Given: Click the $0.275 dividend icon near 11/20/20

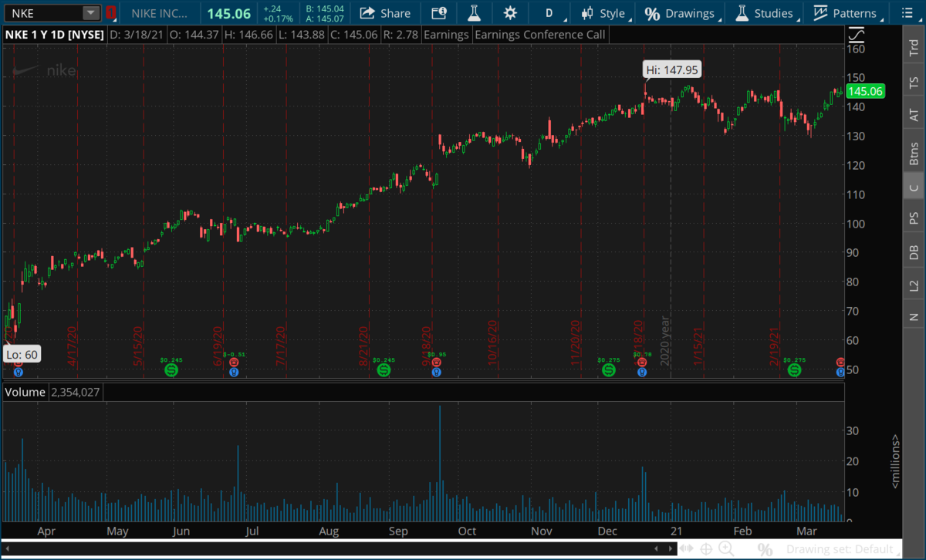Looking at the screenshot, I should (x=608, y=370).
